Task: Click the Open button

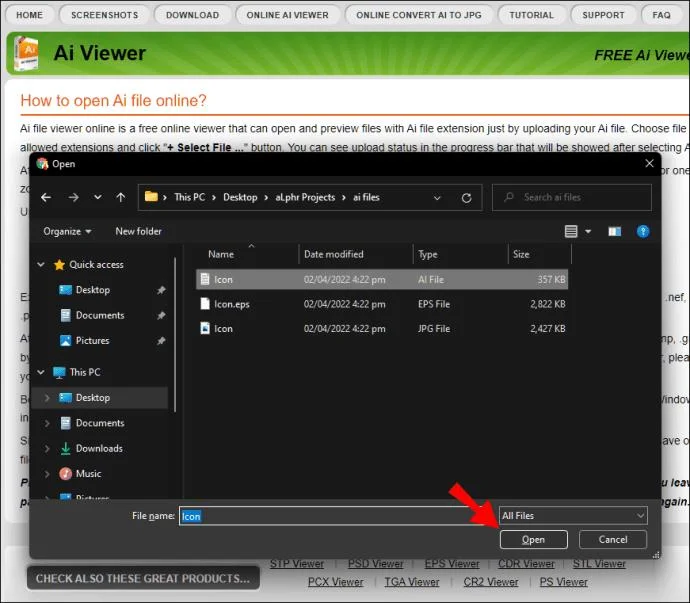Action: (533, 540)
